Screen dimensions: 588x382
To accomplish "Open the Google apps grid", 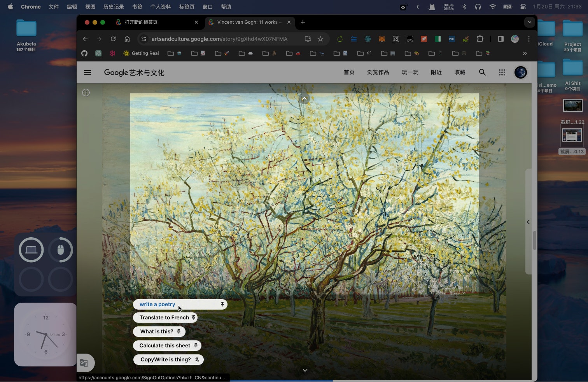I will pyautogui.click(x=502, y=72).
